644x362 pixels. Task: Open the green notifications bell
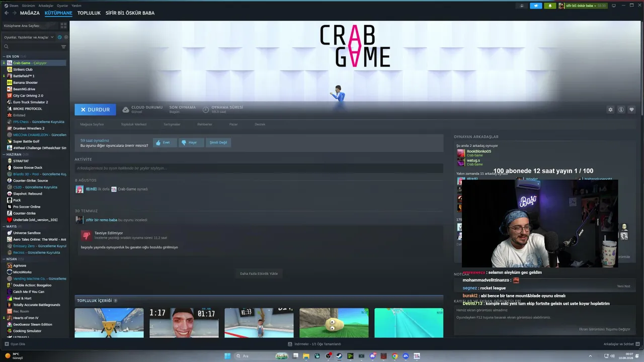550,6
